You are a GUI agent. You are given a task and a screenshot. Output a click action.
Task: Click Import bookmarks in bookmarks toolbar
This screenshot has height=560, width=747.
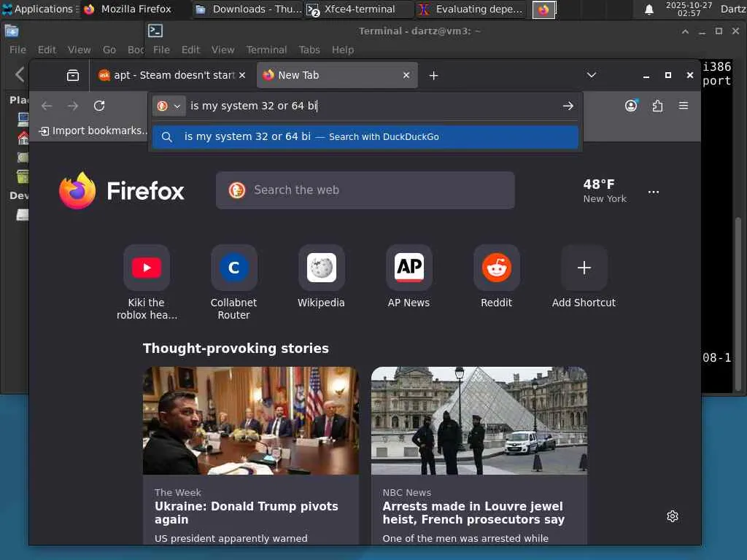coord(93,131)
